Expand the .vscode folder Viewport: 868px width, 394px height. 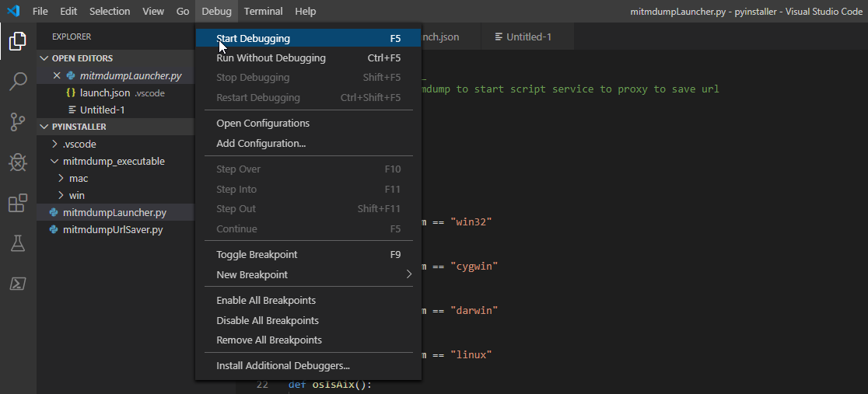pos(79,144)
